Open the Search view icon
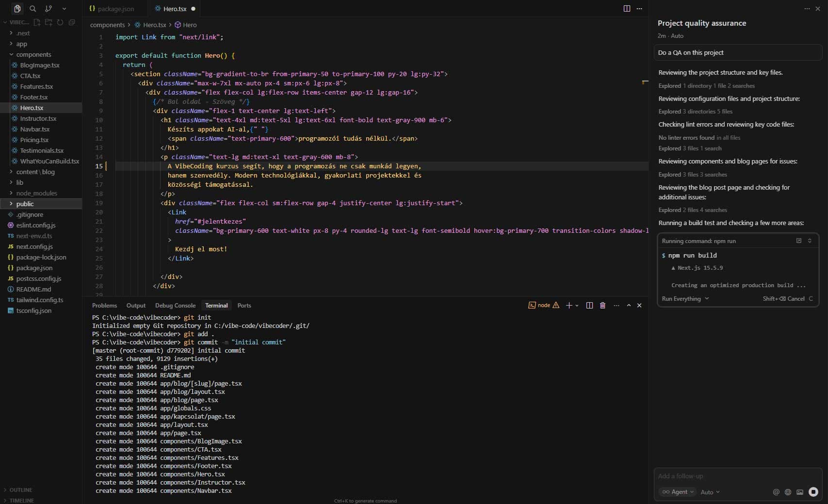Viewport: 828px width, 504px height. tap(32, 9)
